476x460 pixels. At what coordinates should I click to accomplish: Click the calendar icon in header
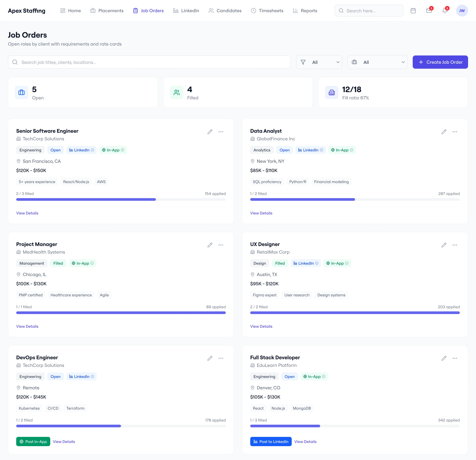(413, 11)
